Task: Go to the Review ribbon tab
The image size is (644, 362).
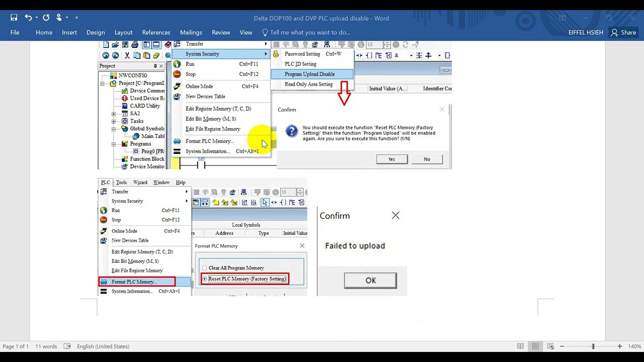Action: click(x=221, y=32)
